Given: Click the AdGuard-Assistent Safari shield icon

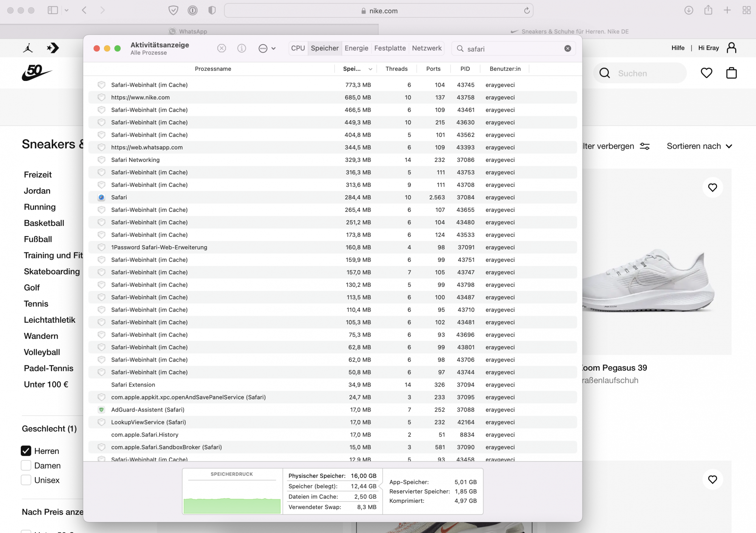Looking at the screenshot, I should click(101, 410).
